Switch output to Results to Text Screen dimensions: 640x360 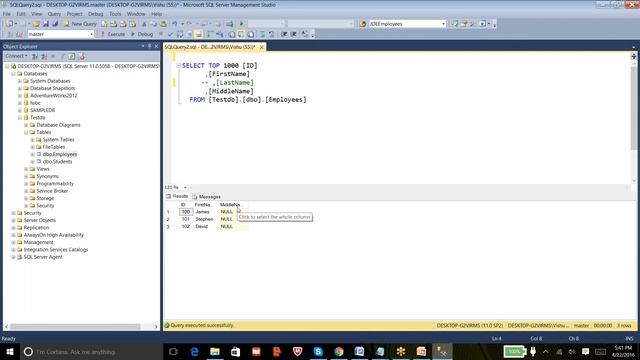click(232, 34)
